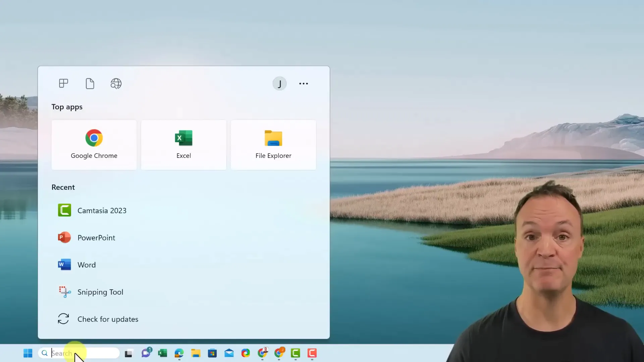Screen dimensions: 644x362
Task: Open Mail app from the taskbar
Action: coord(229,353)
